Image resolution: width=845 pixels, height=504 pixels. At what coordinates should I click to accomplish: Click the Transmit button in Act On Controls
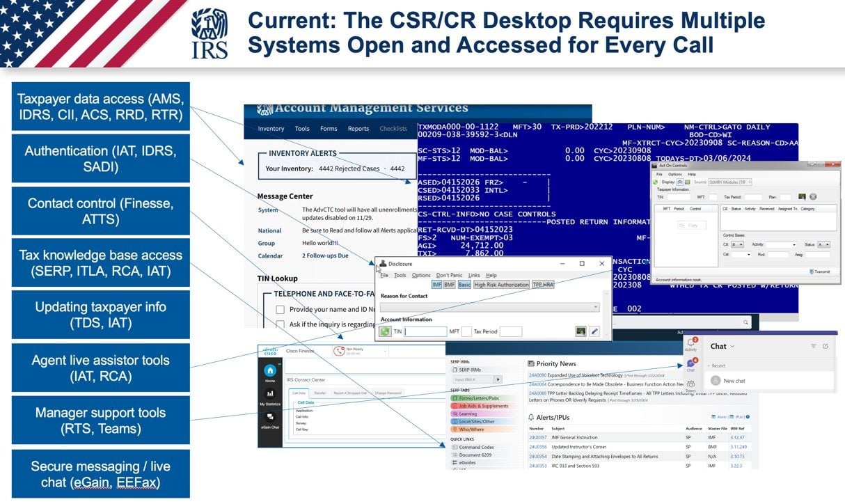click(821, 271)
